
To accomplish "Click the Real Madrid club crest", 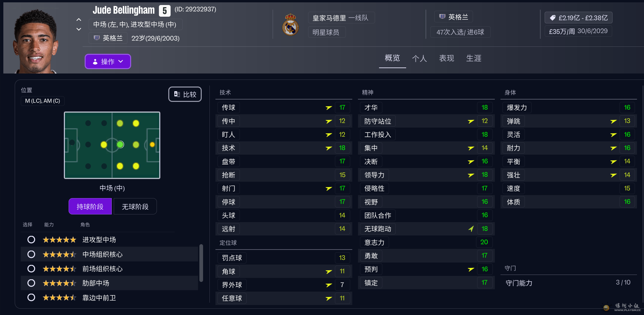I will [290, 25].
